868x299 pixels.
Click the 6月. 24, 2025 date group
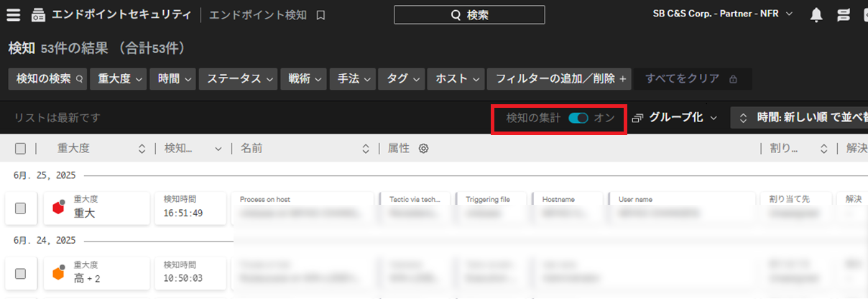point(45,240)
